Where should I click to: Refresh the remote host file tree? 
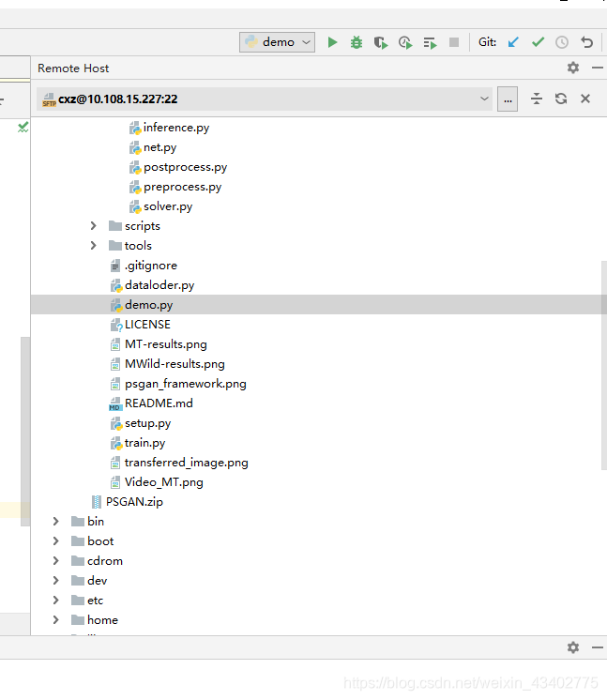[561, 99]
